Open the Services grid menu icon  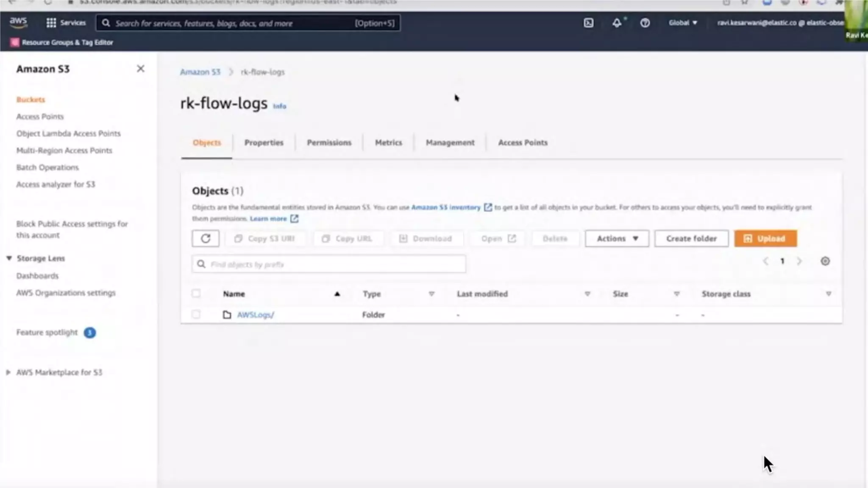(x=51, y=23)
